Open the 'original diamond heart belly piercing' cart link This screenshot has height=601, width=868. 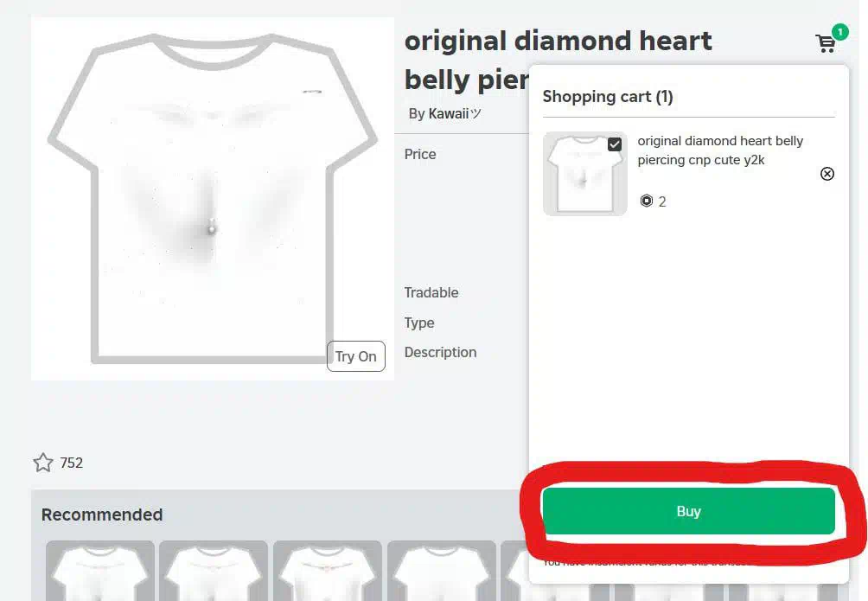(x=719, y=150)
